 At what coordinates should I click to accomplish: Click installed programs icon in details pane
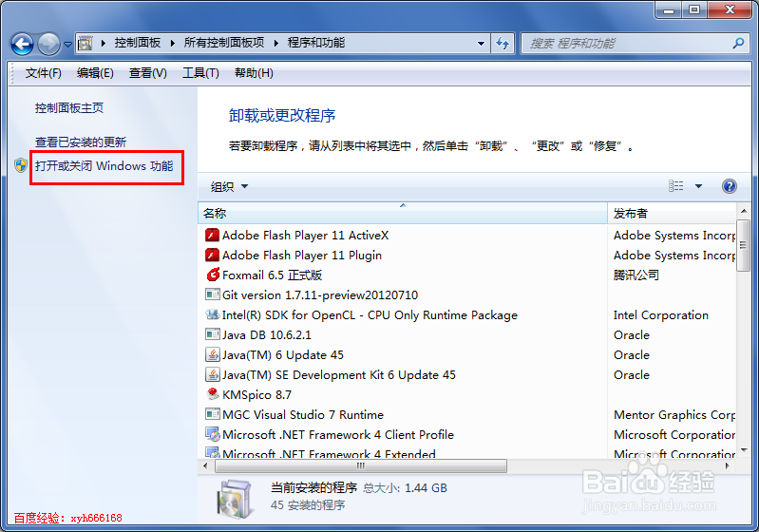click(x=235, y=499)
